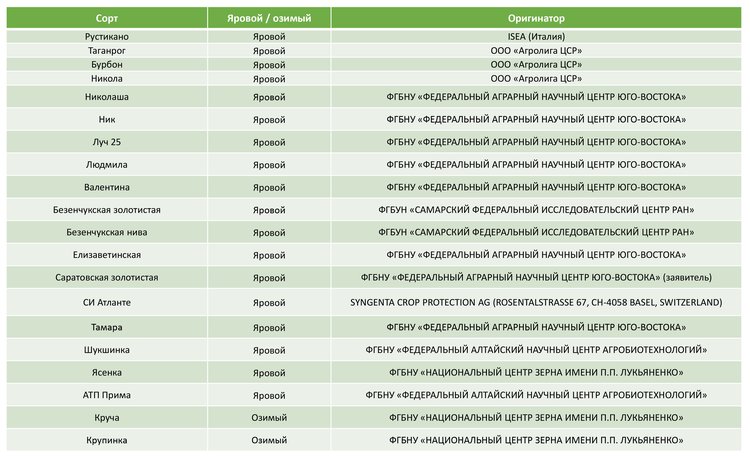Click the "Таганрог" variety name
Image resolution: width=750 pixels, height=458 pixels.
click(x=106, y=50)
